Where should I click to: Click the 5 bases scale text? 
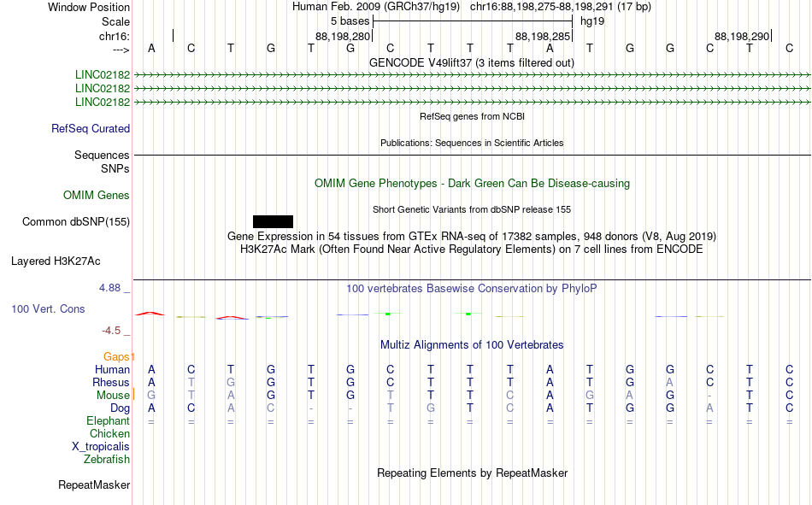pyautogui.click(x=350, y=21)
